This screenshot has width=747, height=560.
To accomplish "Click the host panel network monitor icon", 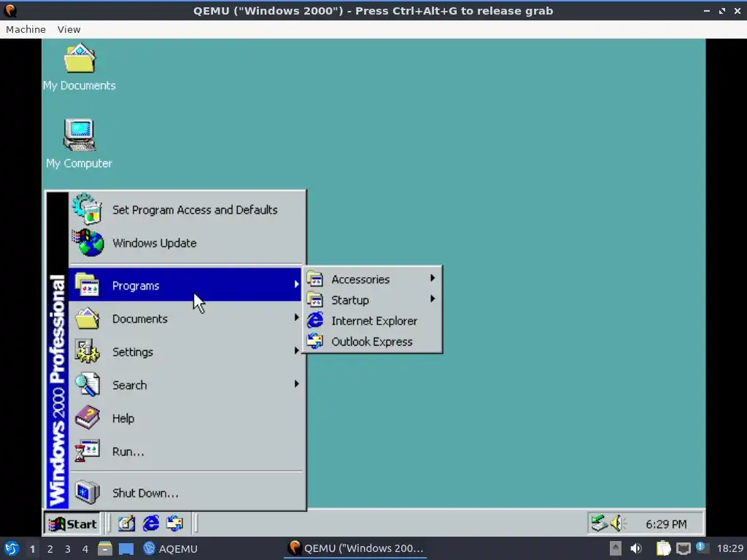I will (x=683, y=548).
